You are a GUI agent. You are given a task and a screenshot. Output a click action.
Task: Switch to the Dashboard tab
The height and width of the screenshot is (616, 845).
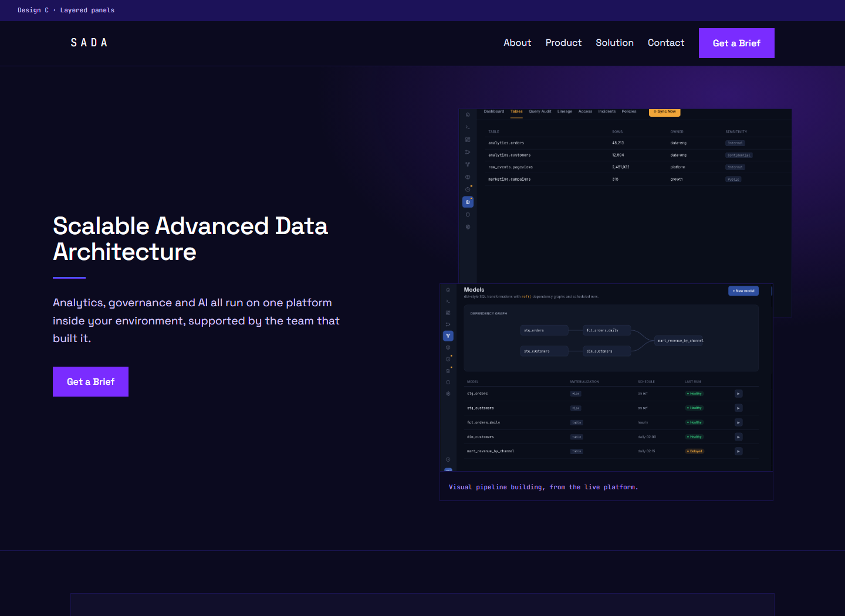494,111
